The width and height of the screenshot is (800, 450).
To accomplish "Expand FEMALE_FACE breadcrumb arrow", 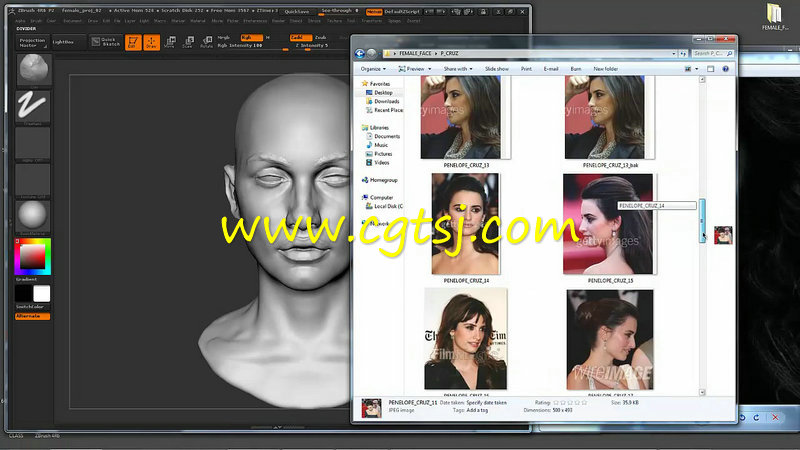I will click(436, 53).
